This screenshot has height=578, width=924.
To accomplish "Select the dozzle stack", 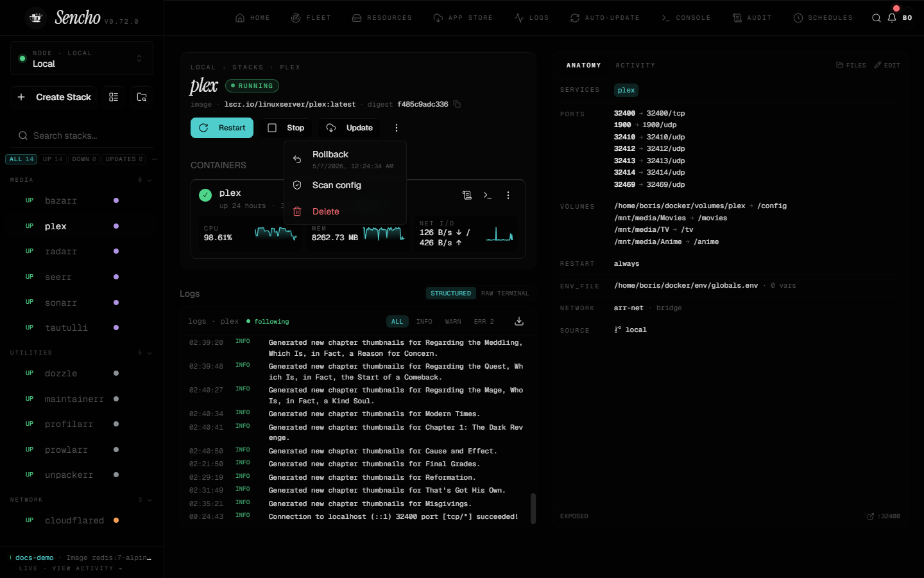I will [x=81, y=373].
